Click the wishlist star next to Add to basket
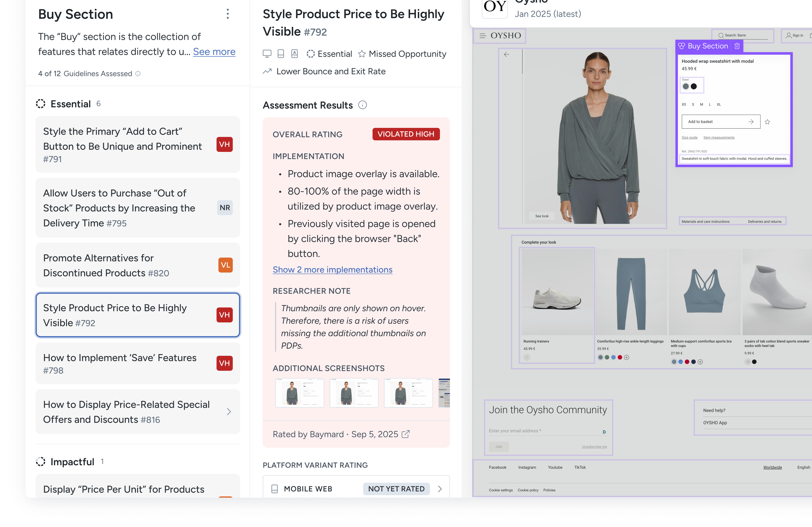The width and height of the screenshot is (812, 527). click(767, 122)
